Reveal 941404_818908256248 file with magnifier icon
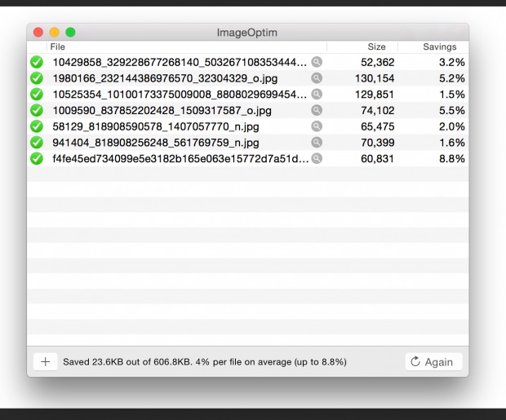 click(317, 142)
